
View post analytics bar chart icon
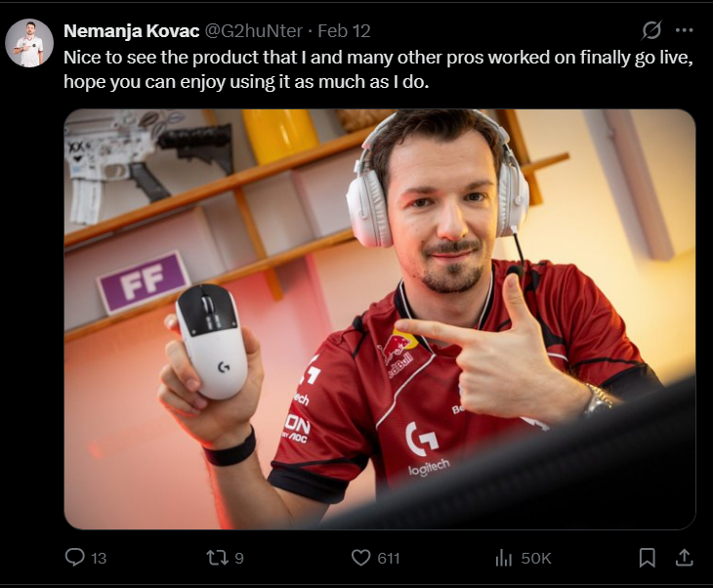[x=503, y=558]
